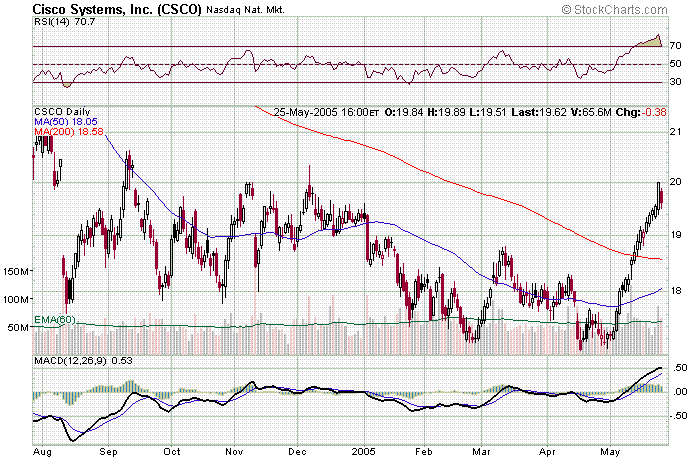700x462 pixels.
Task: Click the RSI(14) 70.7 indicator label
Action: coord(64,21)
